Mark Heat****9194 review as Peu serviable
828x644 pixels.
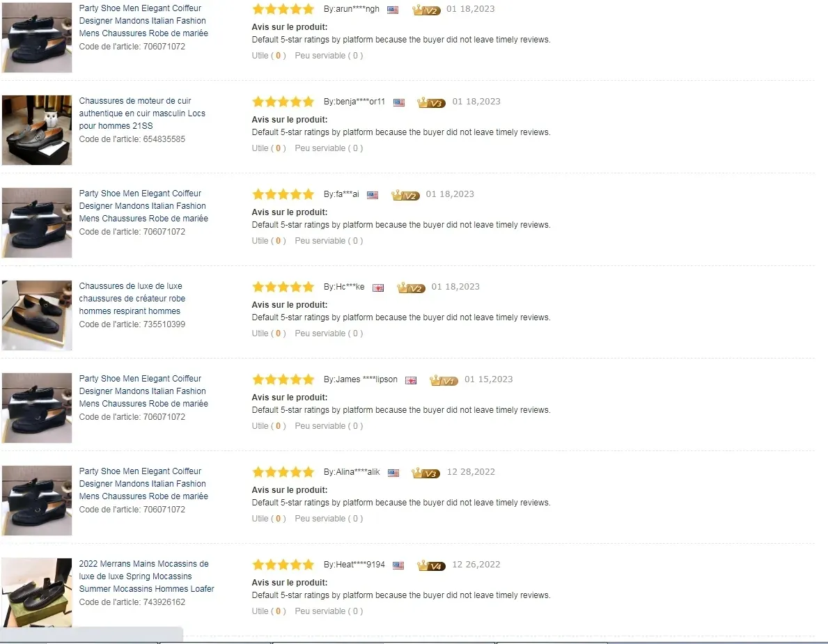329,611
